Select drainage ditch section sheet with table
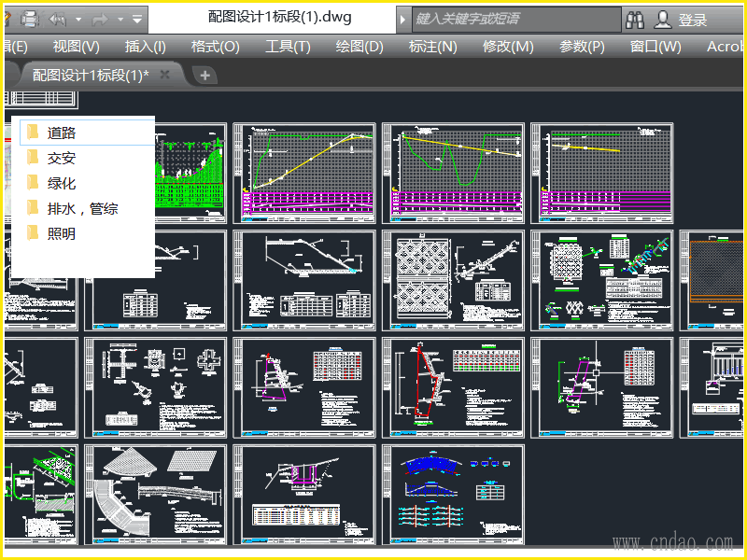This screenshot has height=560, width=747. 304,495
